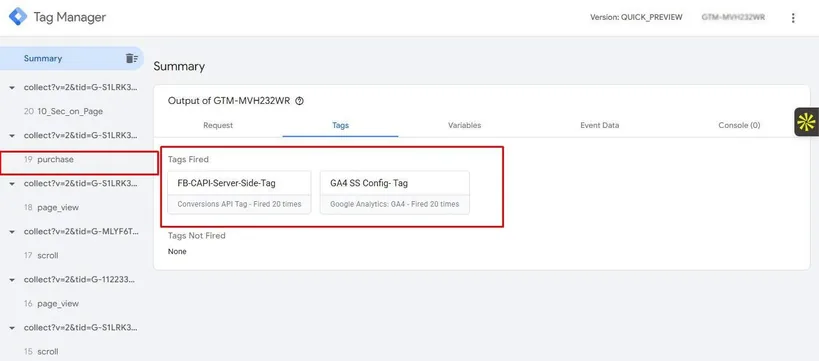Image resolution: width=819 pixels, height=361 pixels.
Task: Collapse the collect request above 15 scroll
Action: coord(12,328)
